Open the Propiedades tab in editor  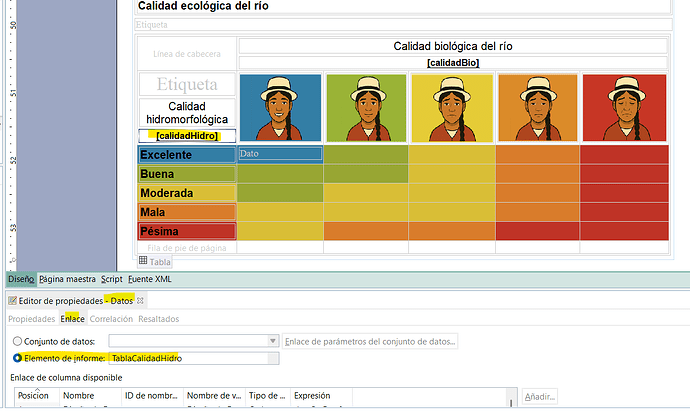pyautogui.click(x=31, y=319)
